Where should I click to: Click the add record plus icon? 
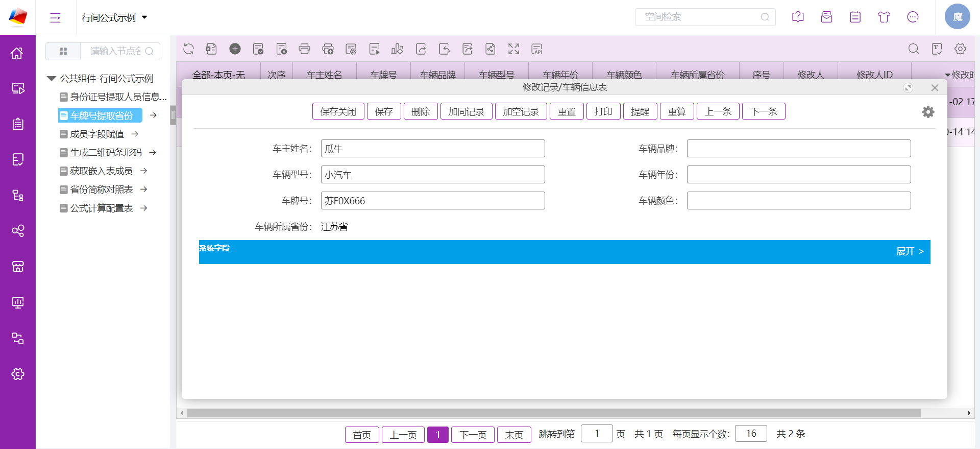tap(235, 49)
